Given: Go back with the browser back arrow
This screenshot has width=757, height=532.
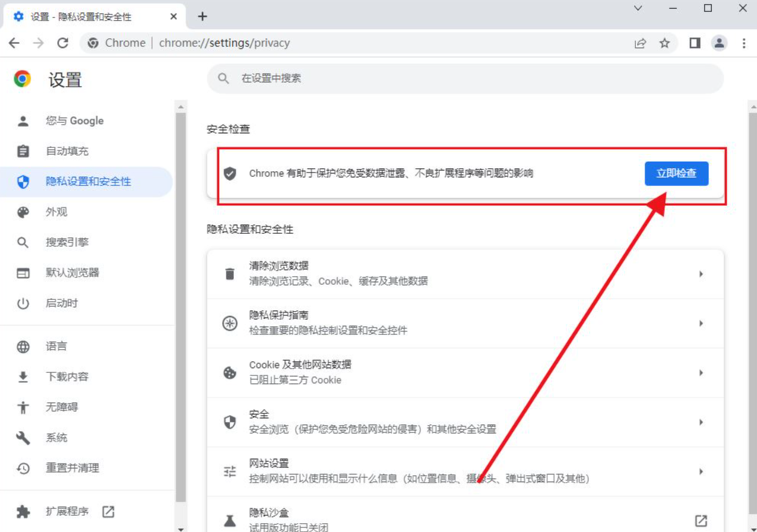Looking at the screenshot, I should point(14,43).
